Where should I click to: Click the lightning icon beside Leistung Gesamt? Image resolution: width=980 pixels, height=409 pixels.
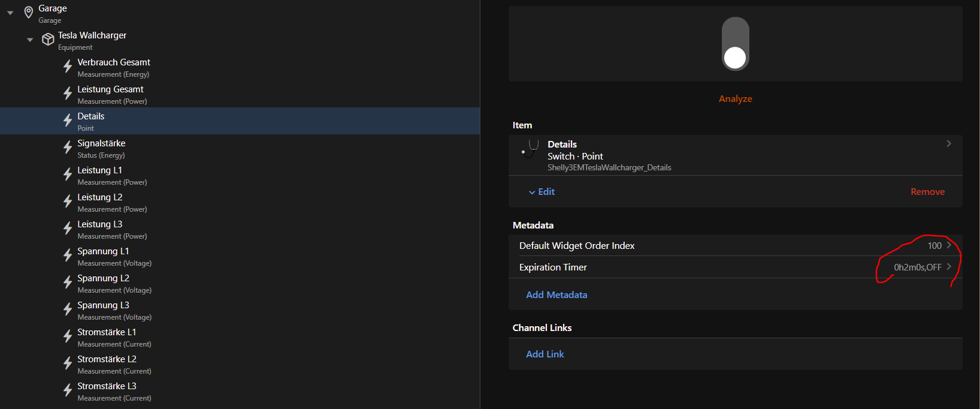68,94
